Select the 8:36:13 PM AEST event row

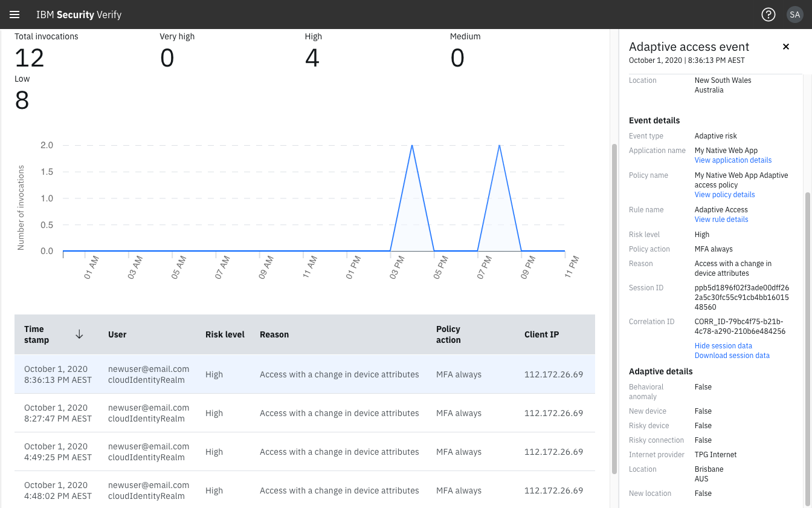tap(304, 374)
